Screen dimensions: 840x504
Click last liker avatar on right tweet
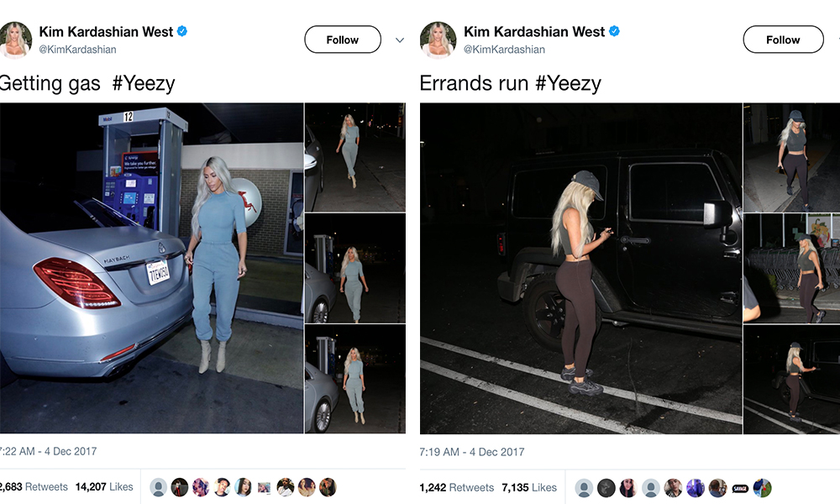(763, 488)
